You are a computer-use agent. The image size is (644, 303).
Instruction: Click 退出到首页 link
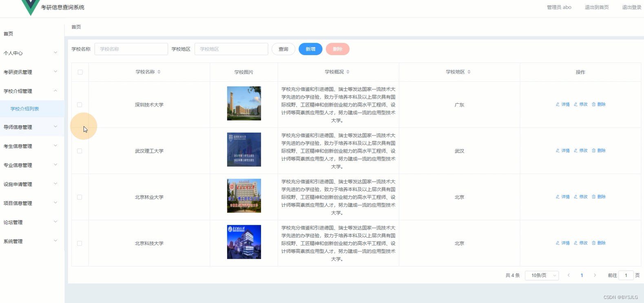point(597,7)
